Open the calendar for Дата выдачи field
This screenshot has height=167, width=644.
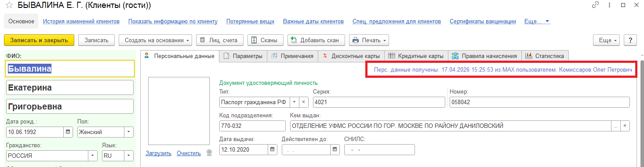coord(273,150)
